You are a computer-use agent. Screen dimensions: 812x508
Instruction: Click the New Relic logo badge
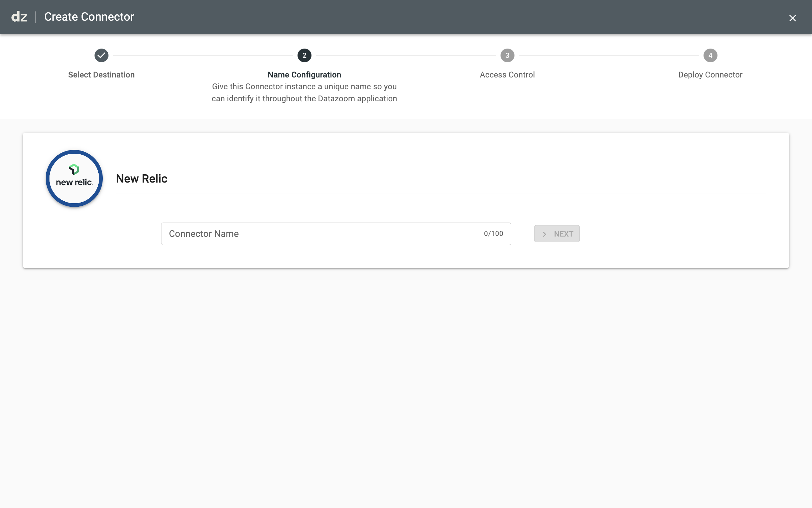(74, 178)
